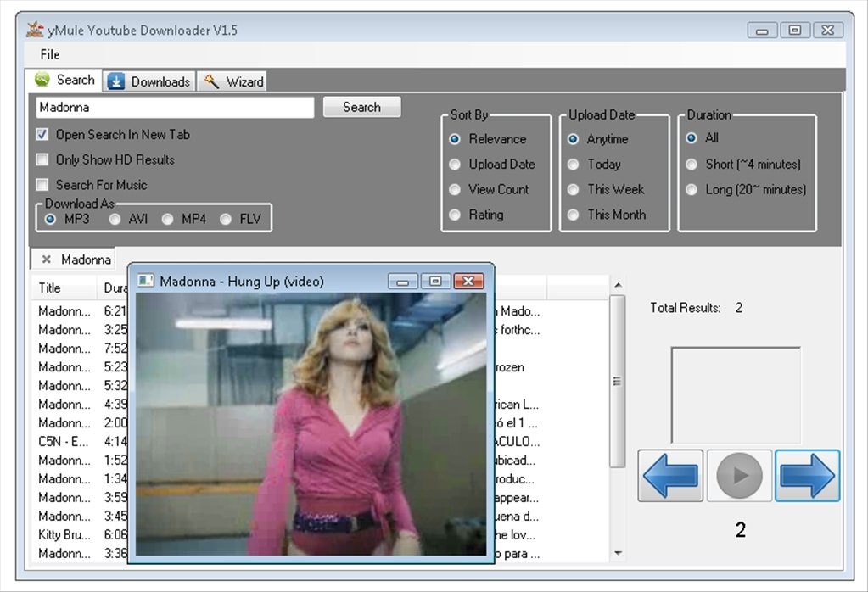
Task: Select the result row with duration 2:00
Action: [x=81, y=423]
